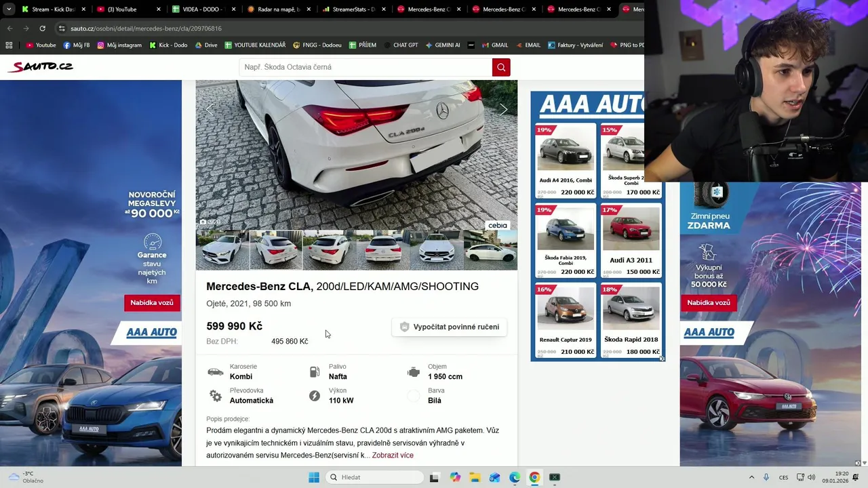Open Youtube bookmark
This screenshot has width=868, height=488.
(41, 45)
